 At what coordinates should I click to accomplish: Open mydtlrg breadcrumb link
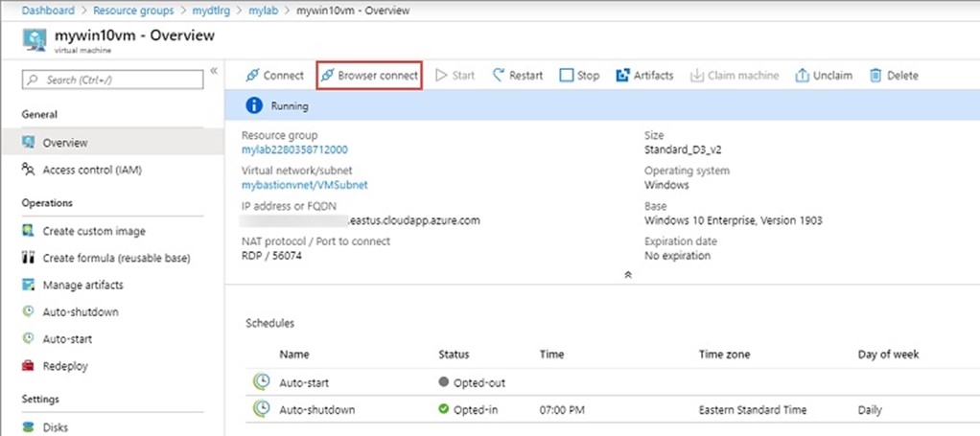(213, 11)
